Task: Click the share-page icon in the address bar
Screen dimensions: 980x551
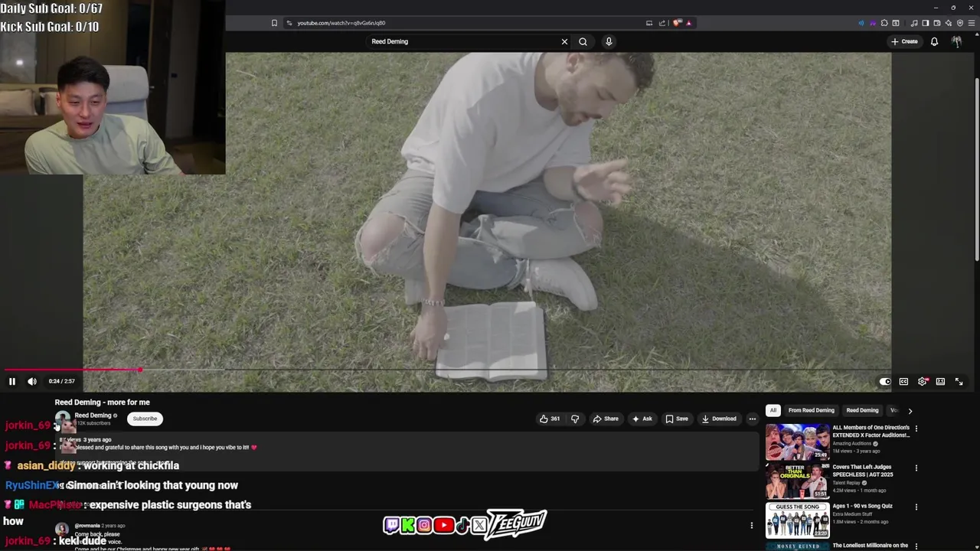Action: coord(662,23)
